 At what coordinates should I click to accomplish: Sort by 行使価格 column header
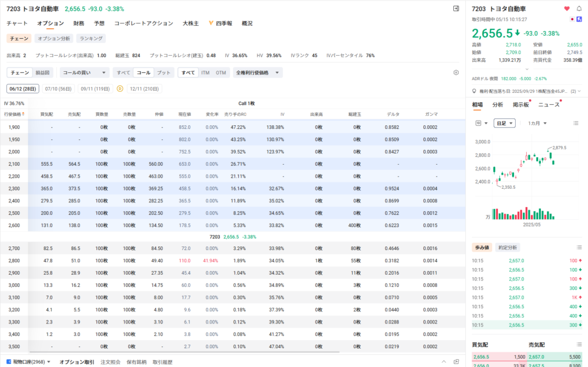click(14, 114)
